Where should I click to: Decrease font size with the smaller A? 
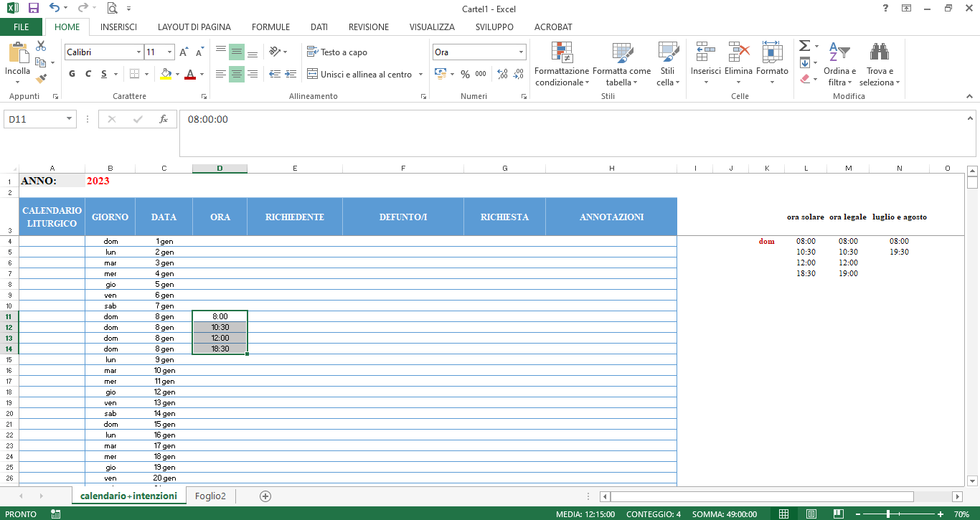[199, 52]
